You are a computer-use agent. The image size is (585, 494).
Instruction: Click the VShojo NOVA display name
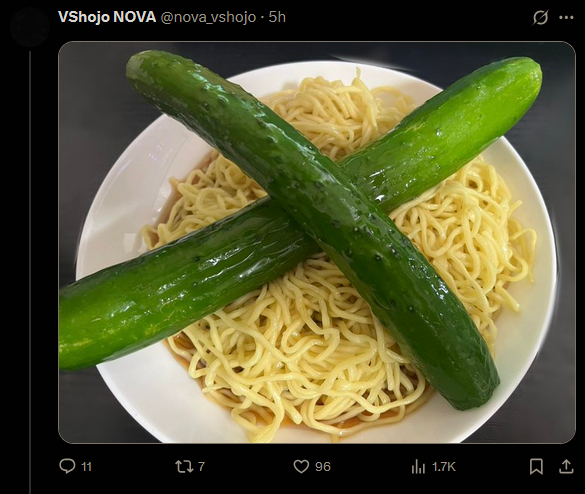107,17
